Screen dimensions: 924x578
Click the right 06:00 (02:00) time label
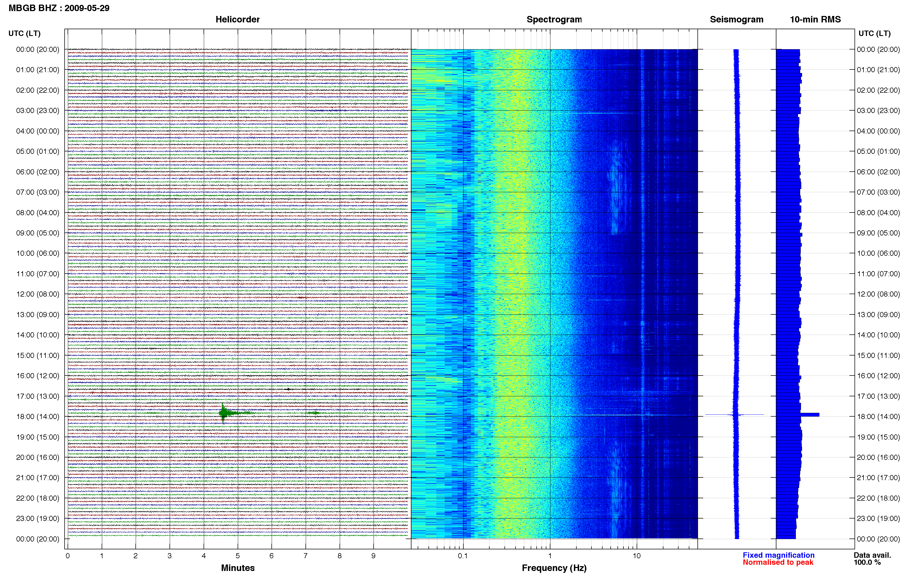(x=878, y=172)
